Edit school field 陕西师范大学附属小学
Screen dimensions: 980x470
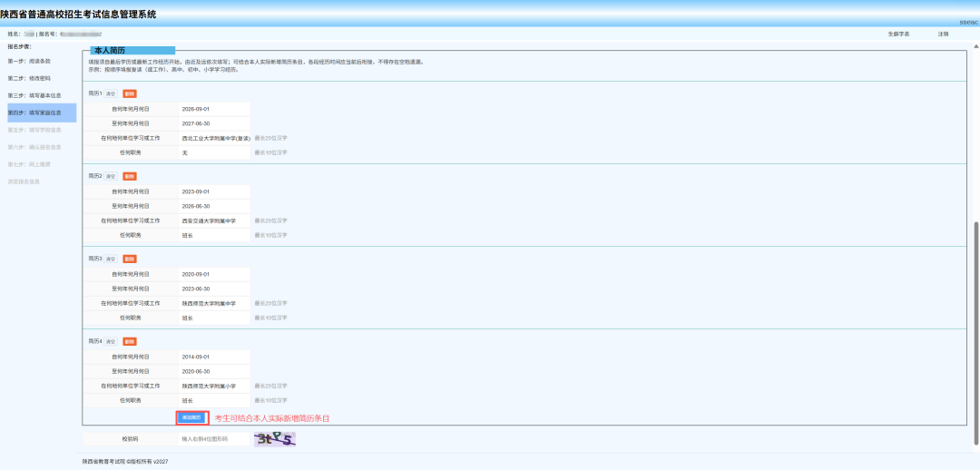pyautogui.click(x=214, y=387)
